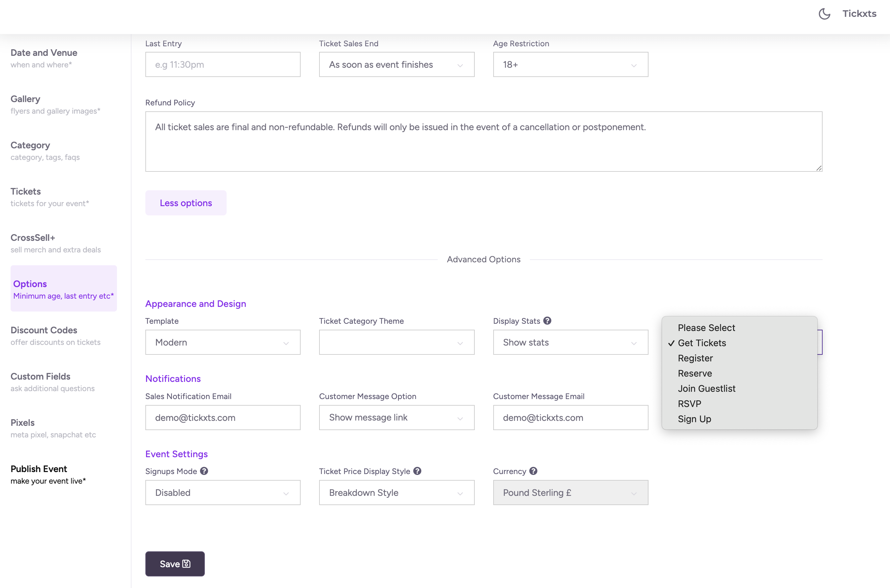The image size is (890, 588).
Task: Toggle dark mode moon icon
Action: (824, 14)
